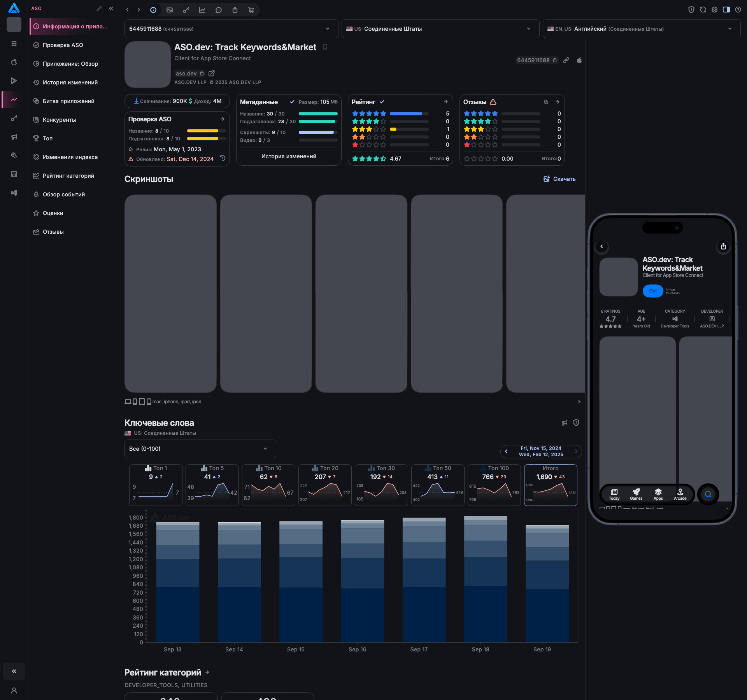The image size is (747, 700).
Task: Click the edit pencil icon beside ASO header
Action: pyautogui.click(x=99, y=9)
